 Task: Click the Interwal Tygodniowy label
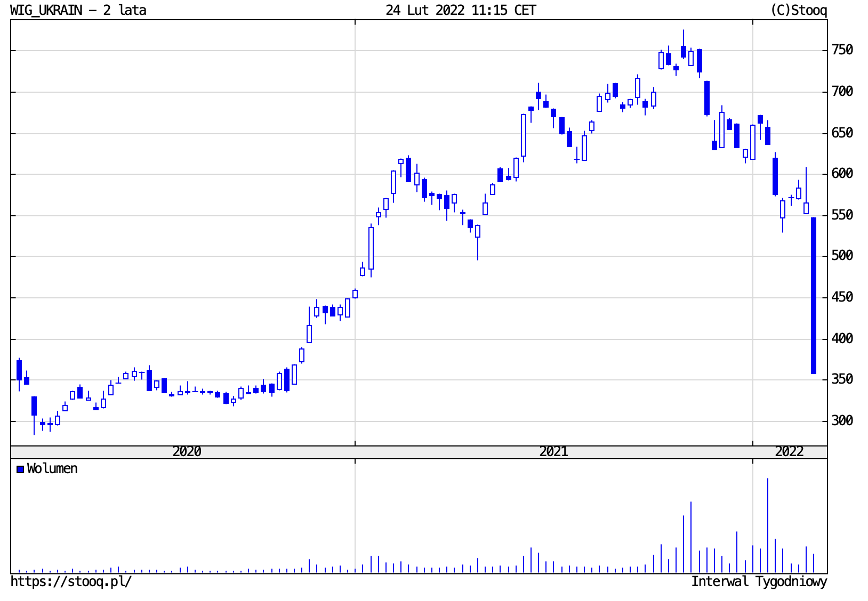click(759, 581)
